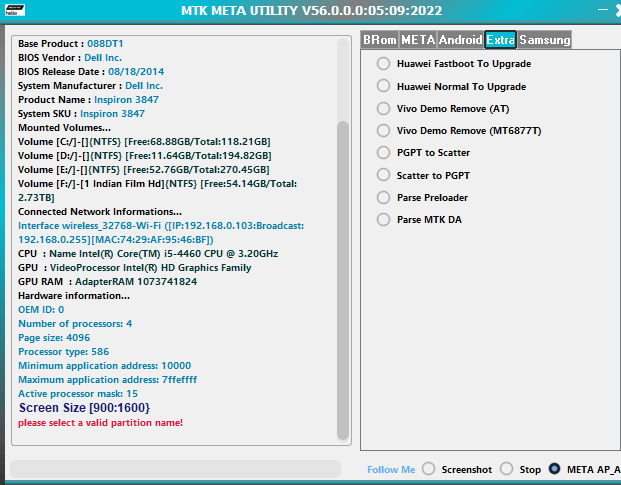This screenshot has width=621, height=485.
Task: Click the 'System Manufacturer : Dell Inc.' line
Action: pos(90,86)
